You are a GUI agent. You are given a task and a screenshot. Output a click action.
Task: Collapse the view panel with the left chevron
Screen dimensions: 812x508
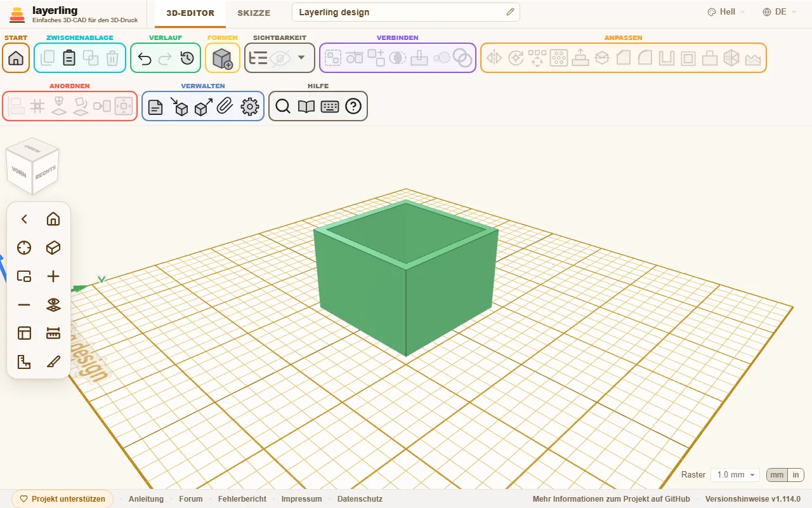click(24, 219)
